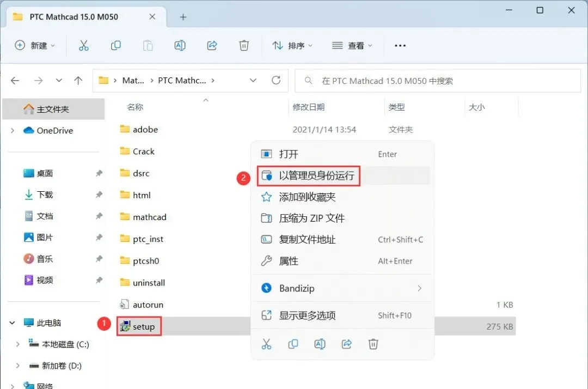Open 下载 in the sidebar
This screenshot has width=588, height=389.
point(45,194)
